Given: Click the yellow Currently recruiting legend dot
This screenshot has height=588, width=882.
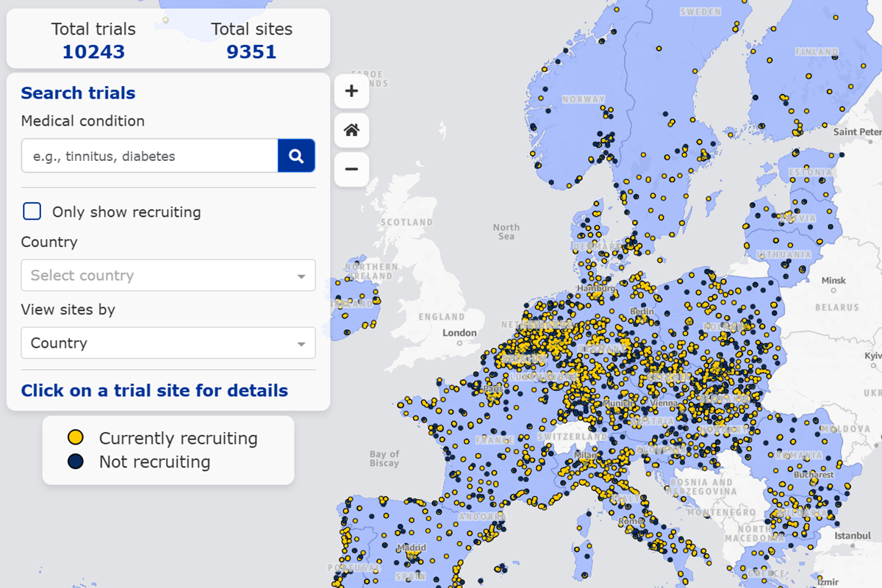Looking at the screenshot, I should pos(75,438).
